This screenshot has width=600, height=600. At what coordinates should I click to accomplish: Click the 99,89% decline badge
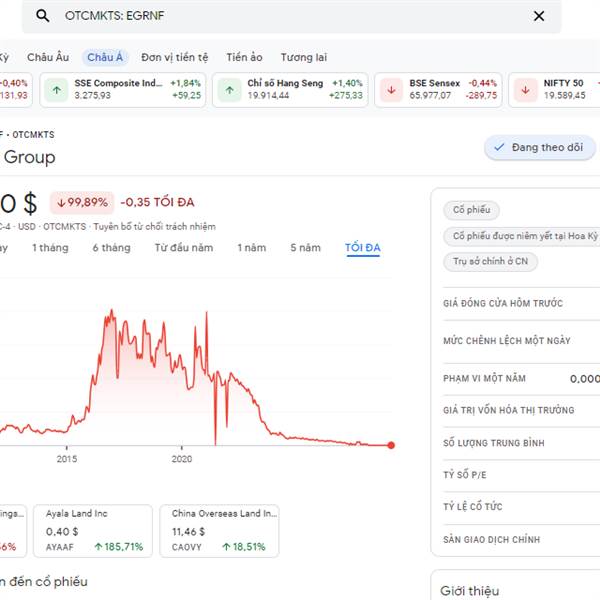[x=82, y=202]
